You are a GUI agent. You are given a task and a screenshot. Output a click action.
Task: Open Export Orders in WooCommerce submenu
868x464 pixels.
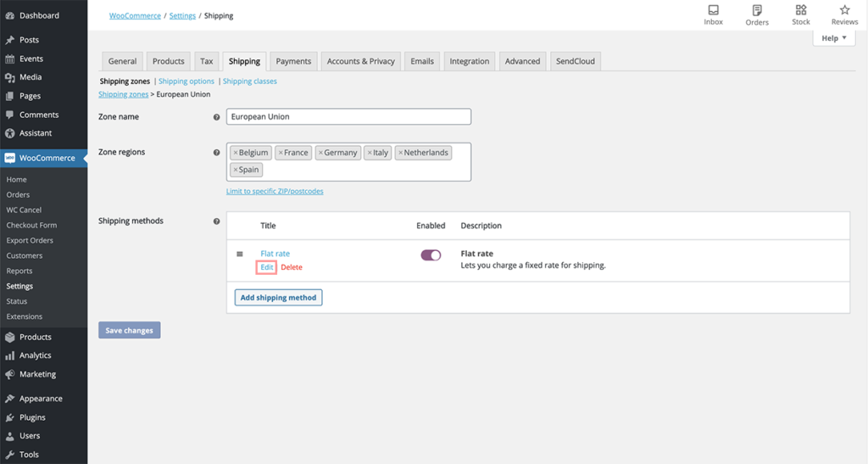30,241
